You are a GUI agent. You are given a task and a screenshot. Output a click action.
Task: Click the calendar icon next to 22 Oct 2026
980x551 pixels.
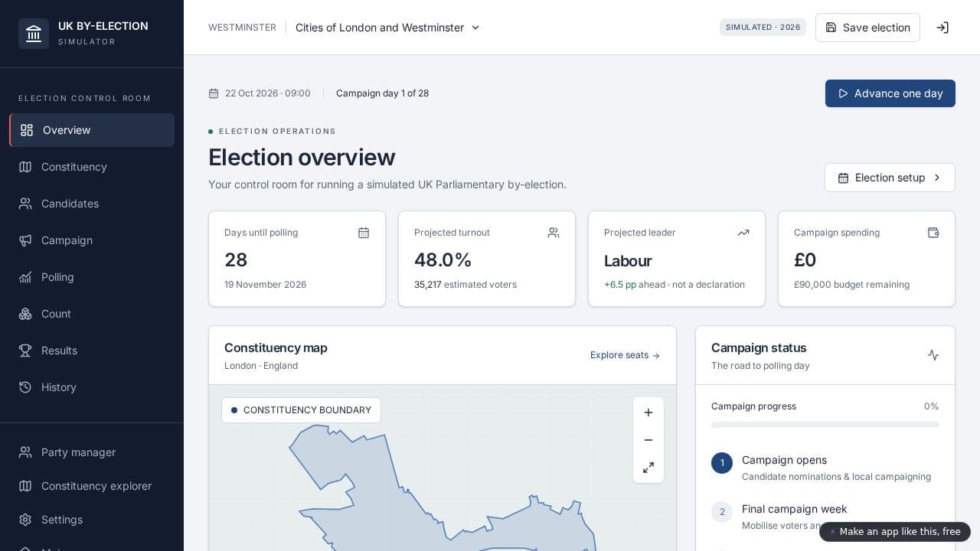click(214, 93)
